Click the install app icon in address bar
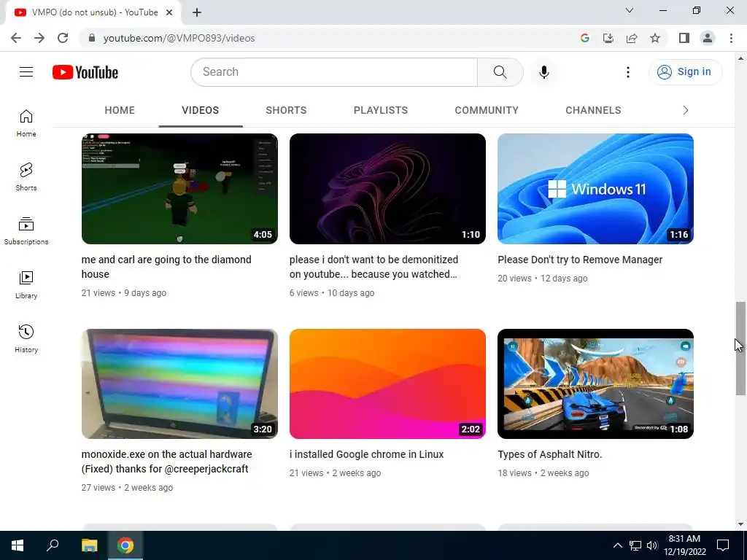Viewport: 747px width, 560px height. click(x=608, y=38)
